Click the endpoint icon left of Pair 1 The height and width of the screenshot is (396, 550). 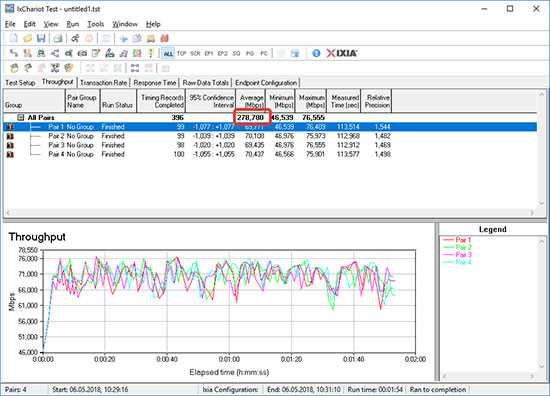10,127
